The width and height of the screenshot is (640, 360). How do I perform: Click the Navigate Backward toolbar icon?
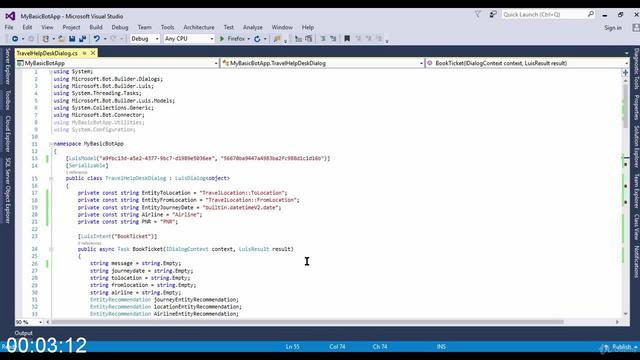pos(15,39)
